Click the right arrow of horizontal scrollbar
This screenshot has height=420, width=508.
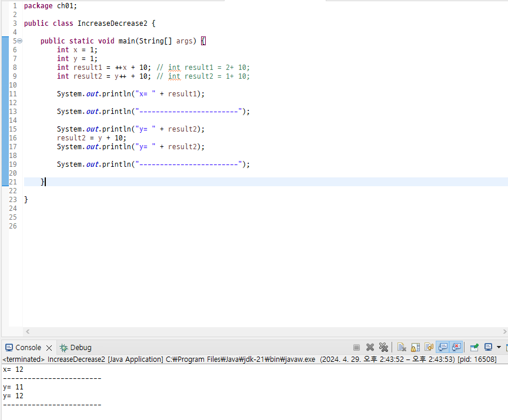(x=504, y=331)
